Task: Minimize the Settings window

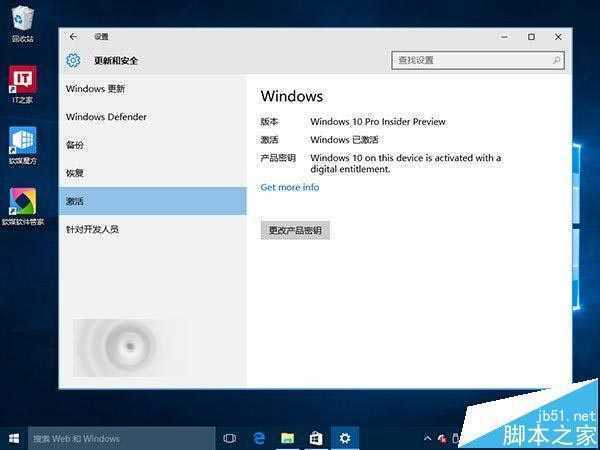Action: pyautogui.click(x=504, y=37)
